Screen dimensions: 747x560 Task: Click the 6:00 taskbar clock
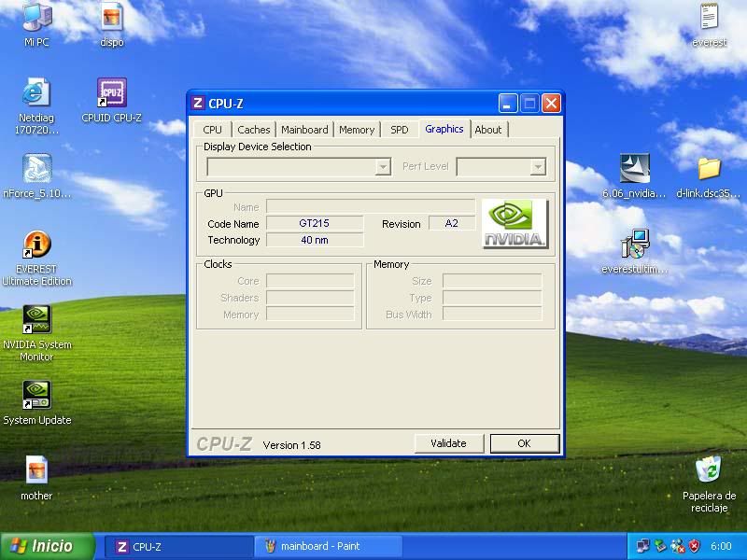coord(721,546)
